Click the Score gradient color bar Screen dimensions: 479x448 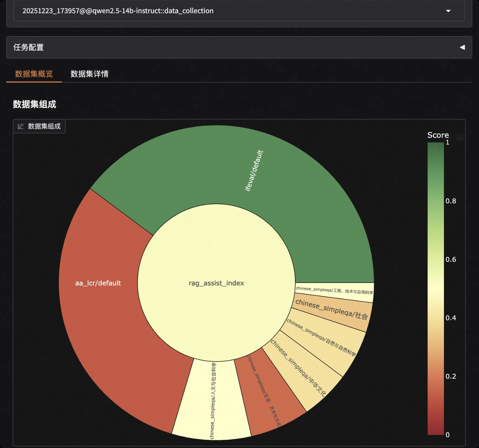point(436,289)
